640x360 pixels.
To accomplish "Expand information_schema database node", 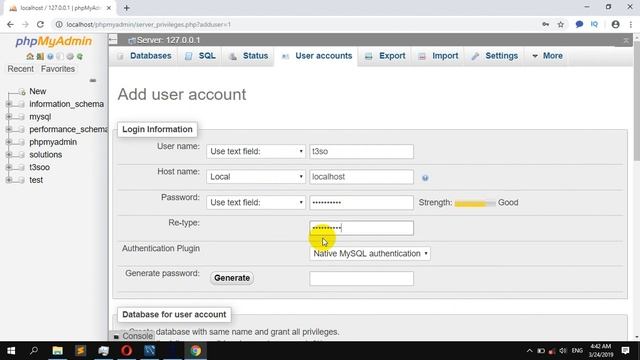I will [9, 104].
